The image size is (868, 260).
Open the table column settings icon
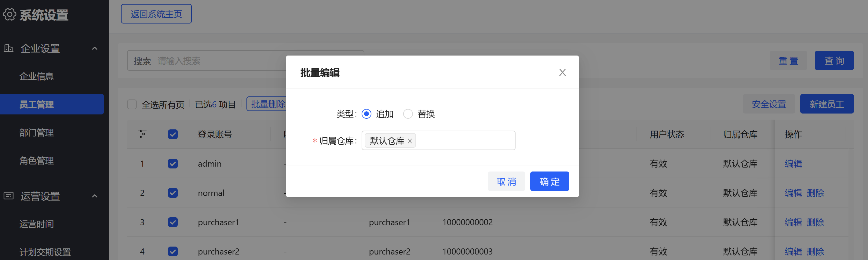click(142, 134)
